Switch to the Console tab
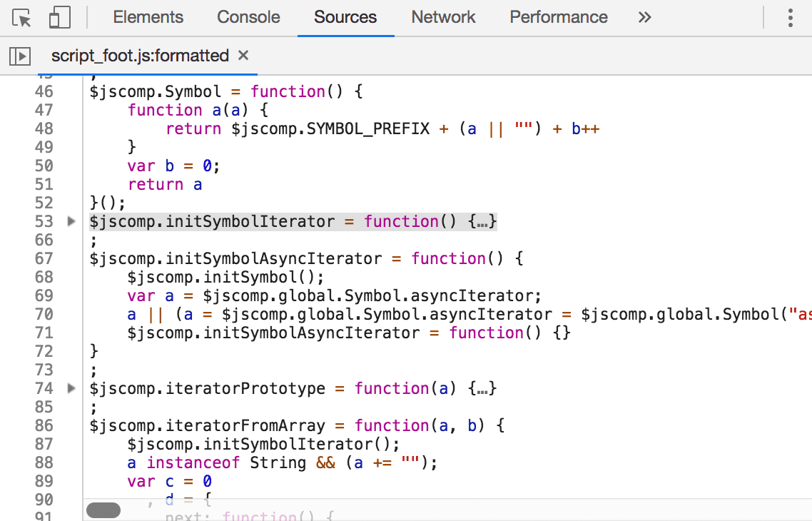The width and height of the screenshot is (812, 521). point(248,18)
